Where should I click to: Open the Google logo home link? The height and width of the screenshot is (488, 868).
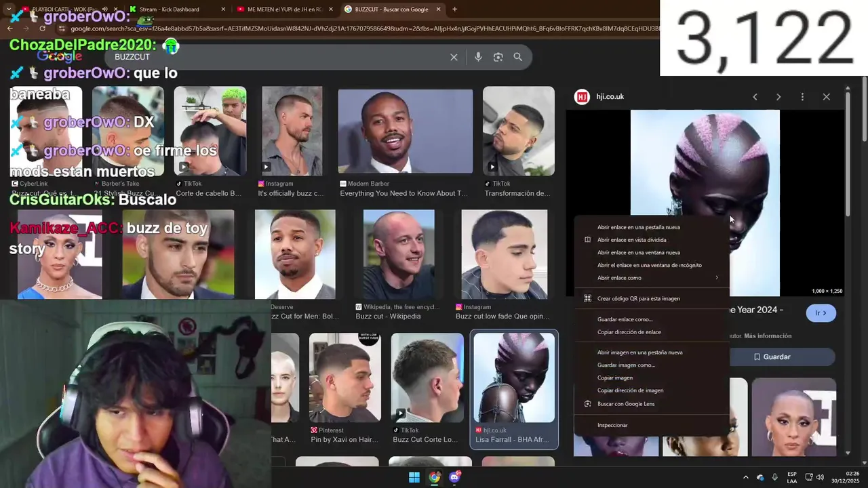60,56
